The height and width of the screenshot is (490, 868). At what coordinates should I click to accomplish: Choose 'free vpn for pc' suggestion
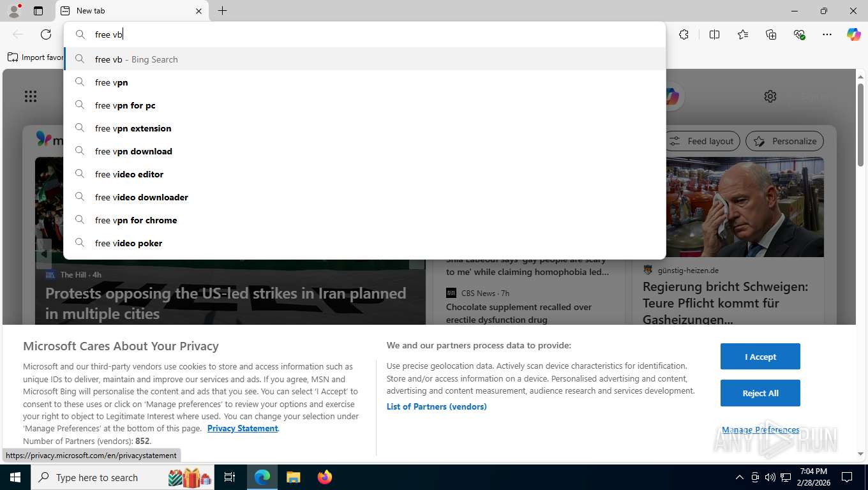point(364,105)
